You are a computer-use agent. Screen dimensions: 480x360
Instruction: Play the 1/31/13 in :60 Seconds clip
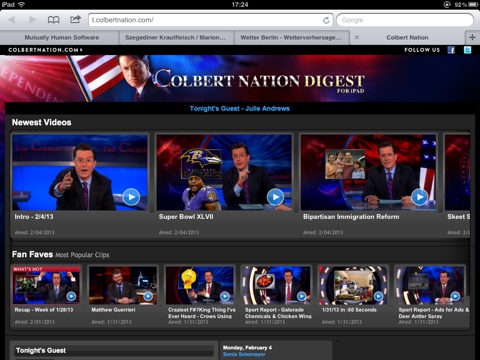pyautogui.click(x=378, y=296)
